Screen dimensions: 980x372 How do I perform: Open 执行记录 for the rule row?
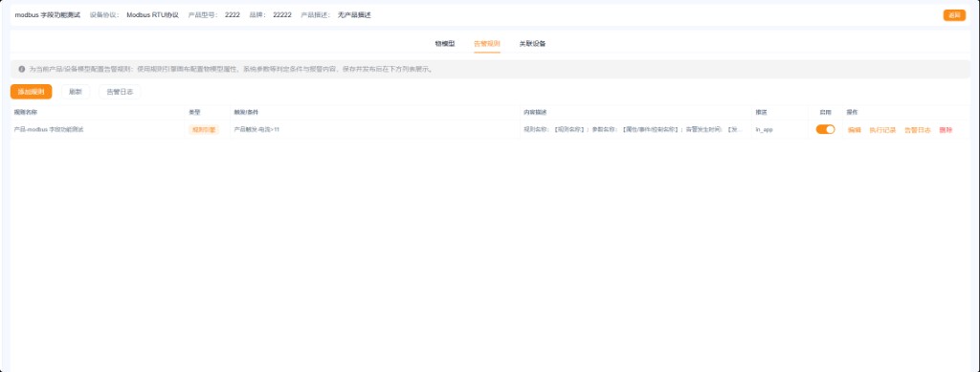click(x=882, y=130)
